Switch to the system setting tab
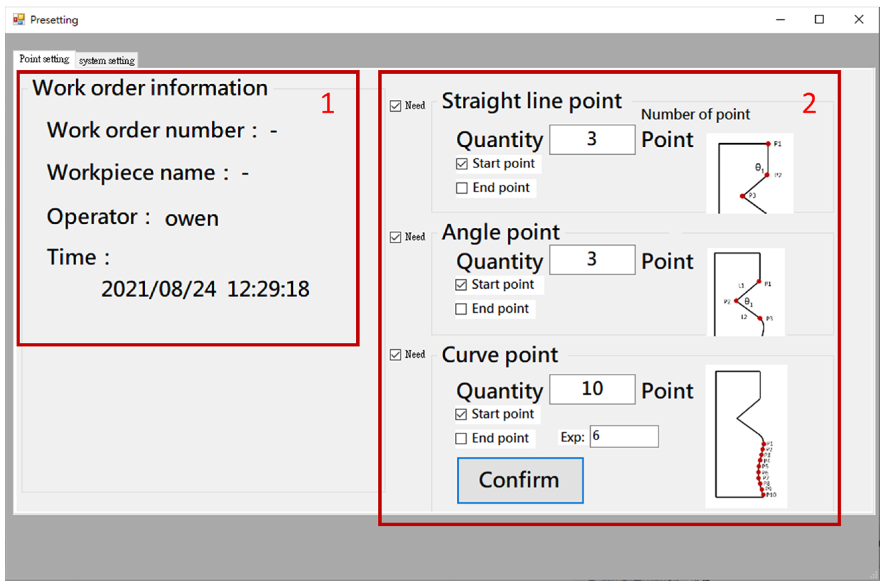The height and width of the screenshot is (588, 886). (x=106, y=61)
